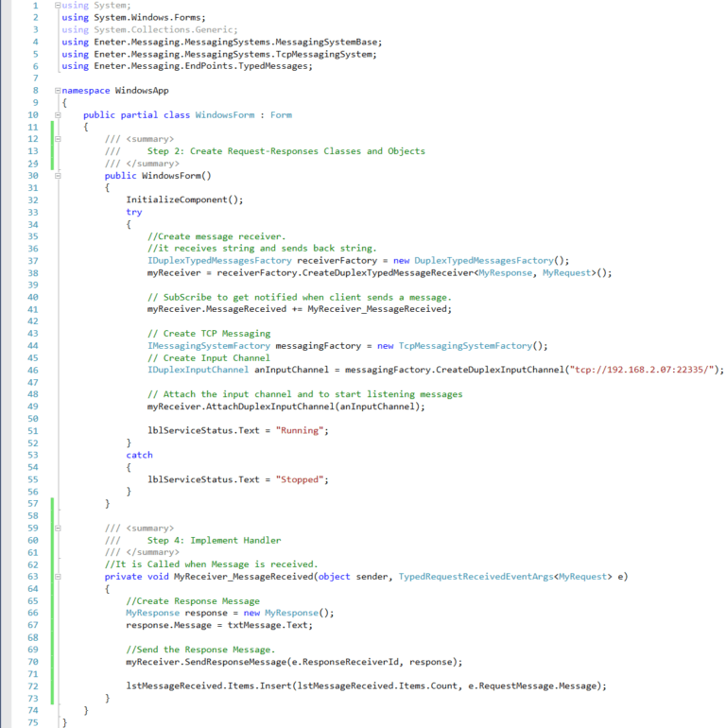Click the 'IDuplexInputChannel' type name
The image size is (726, 728).
click(198, 370)
